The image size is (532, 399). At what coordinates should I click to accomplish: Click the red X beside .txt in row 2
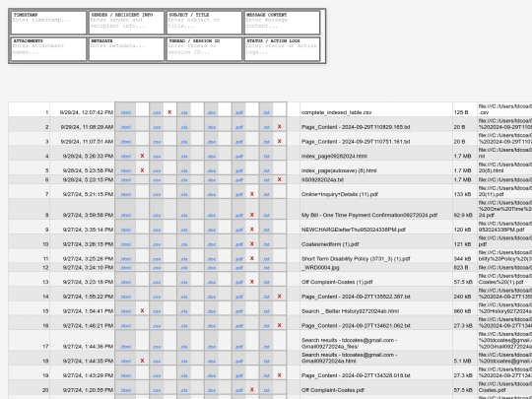click(x=279, y=126)
